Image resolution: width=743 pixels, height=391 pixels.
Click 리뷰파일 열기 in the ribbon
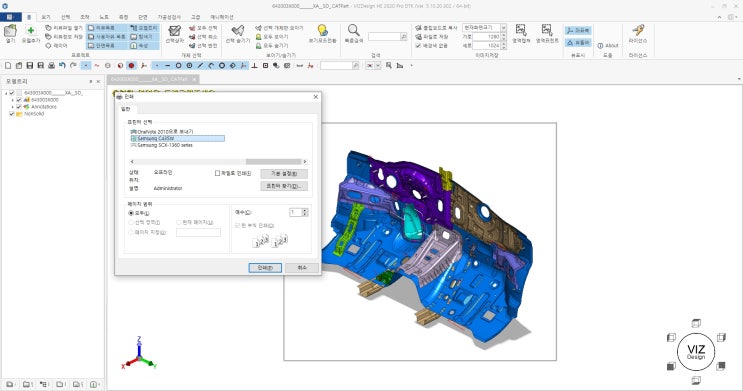[64, 28]
